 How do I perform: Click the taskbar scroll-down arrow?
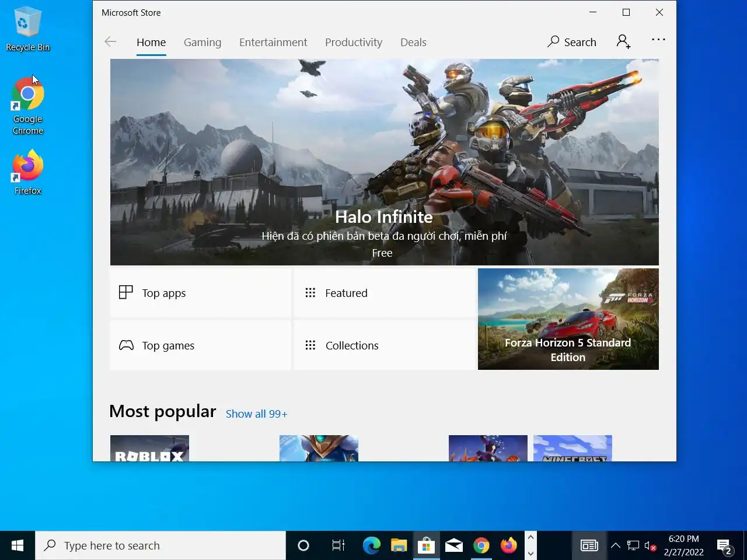[x=530, y=554]
